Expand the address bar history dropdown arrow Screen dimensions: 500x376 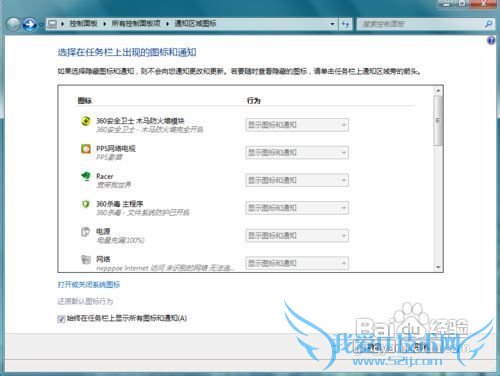coord(332,24)
